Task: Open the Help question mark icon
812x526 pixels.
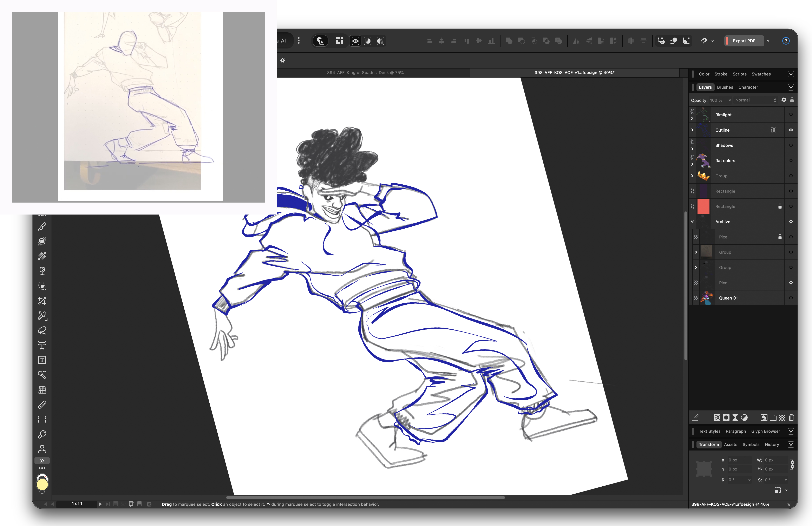Action: click(x=786, y=41)
